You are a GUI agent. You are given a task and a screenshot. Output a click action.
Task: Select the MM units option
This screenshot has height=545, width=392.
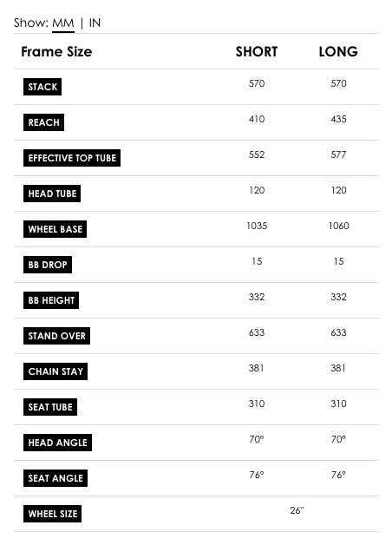click(62, 23)
